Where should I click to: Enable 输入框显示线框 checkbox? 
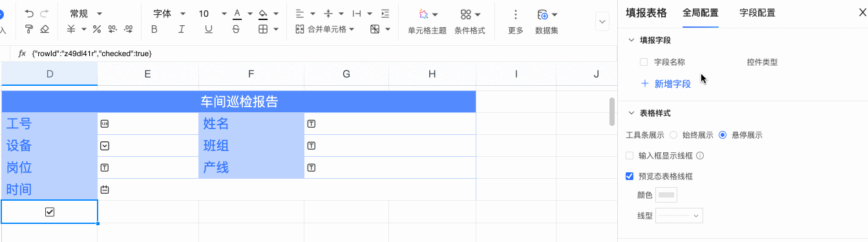click(x=630, y=156)
